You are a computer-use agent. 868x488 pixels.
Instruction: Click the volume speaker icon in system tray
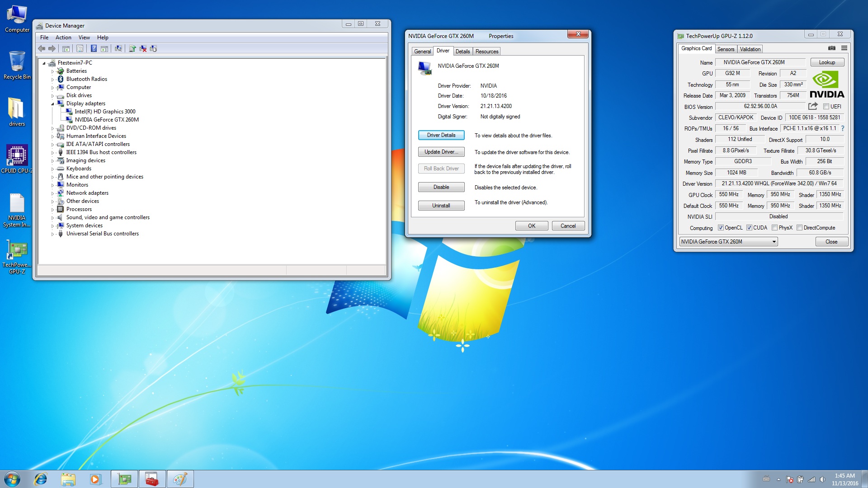822,479
